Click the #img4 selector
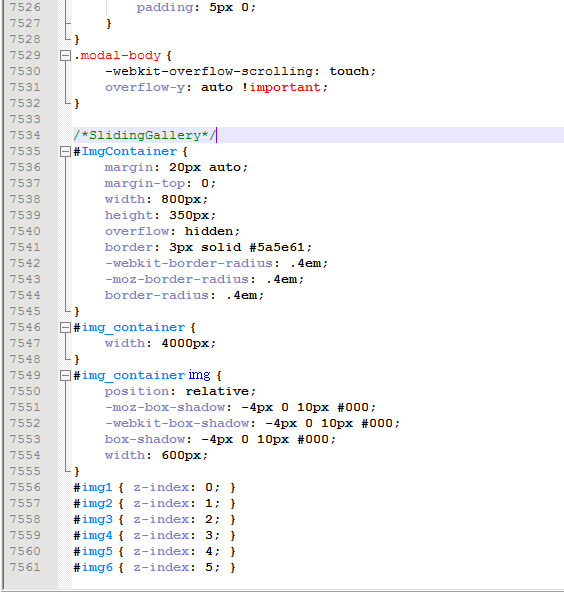 (x=93, y=535)
